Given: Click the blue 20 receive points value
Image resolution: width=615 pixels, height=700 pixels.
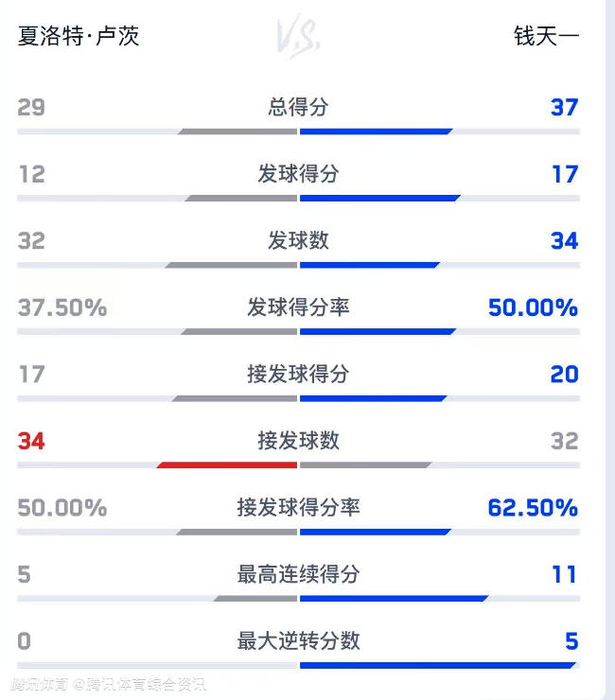Looking at the screenshot, I should pos(564,375).
